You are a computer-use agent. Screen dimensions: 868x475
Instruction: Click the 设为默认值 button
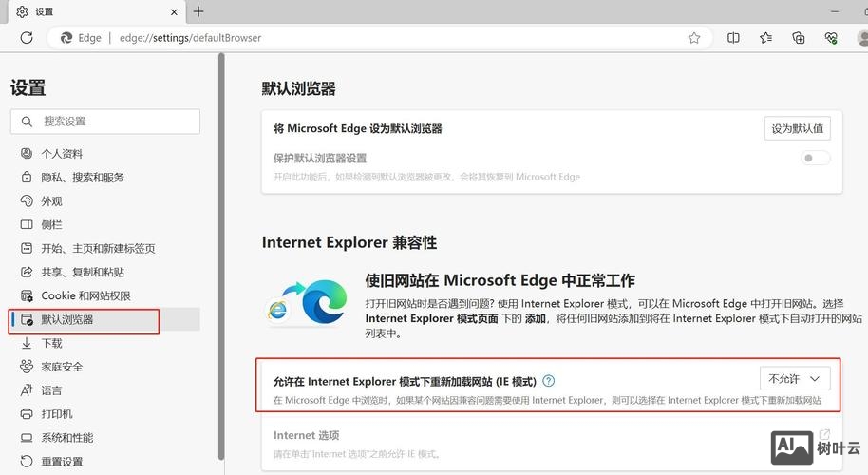[x=797, y=128]
